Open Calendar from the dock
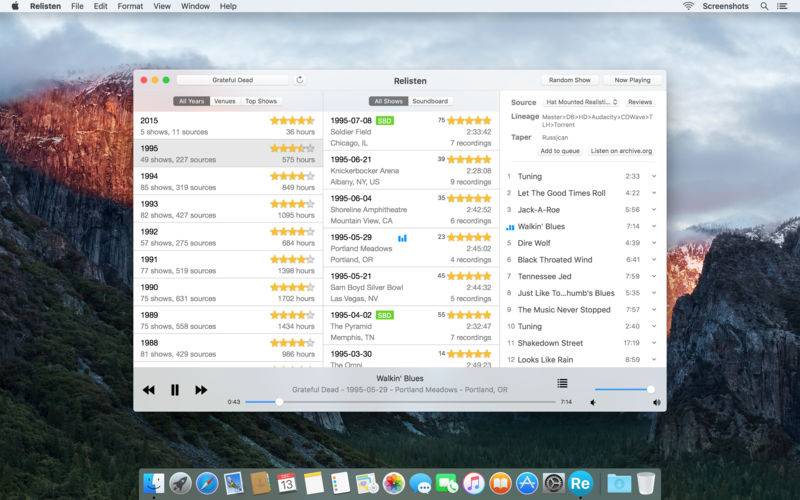800x500 pixels. coord(287,483)
